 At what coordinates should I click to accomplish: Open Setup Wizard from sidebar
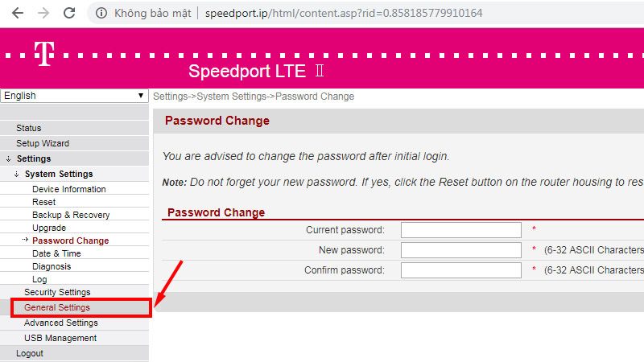coord(43,143)
